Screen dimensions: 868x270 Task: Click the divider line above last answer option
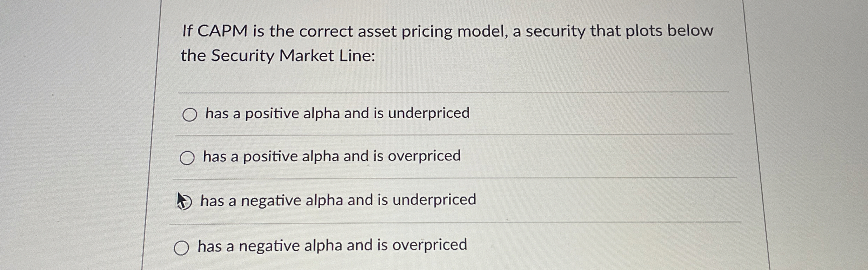[x=421, y=223]
